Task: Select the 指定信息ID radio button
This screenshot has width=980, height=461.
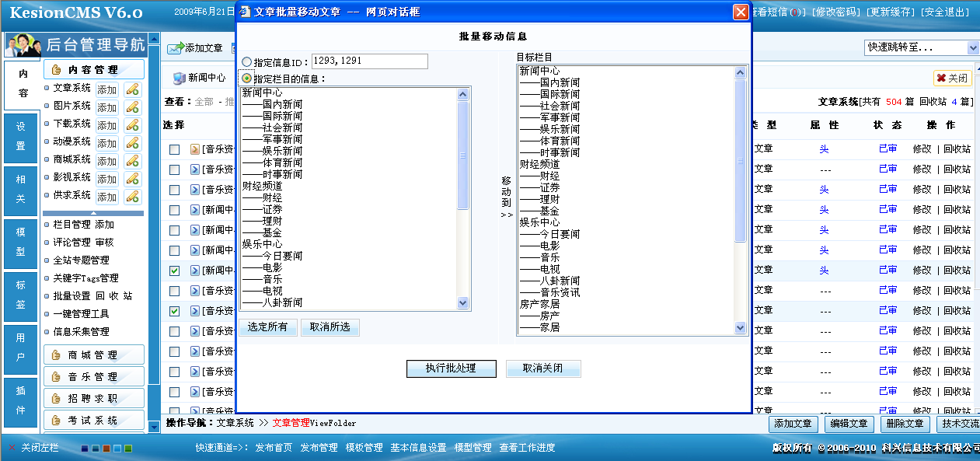Action: [x=247, y=62]
